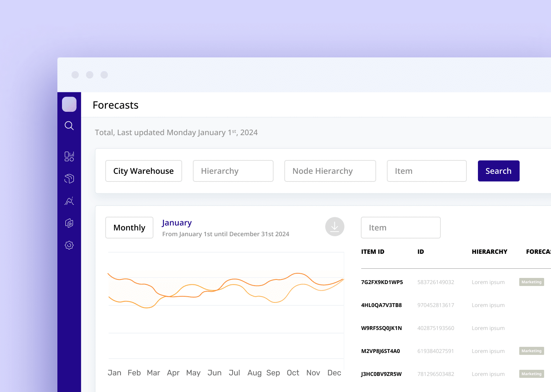The image size is (551, 392).
Task: Open the City Warehouse dropdown
Action: [x=143, y=171]
